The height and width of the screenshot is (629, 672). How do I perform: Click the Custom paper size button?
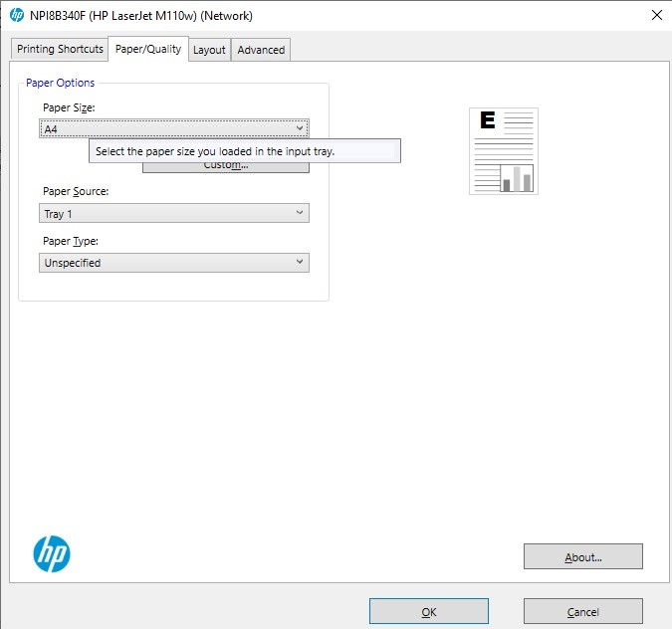coord(226,167)
